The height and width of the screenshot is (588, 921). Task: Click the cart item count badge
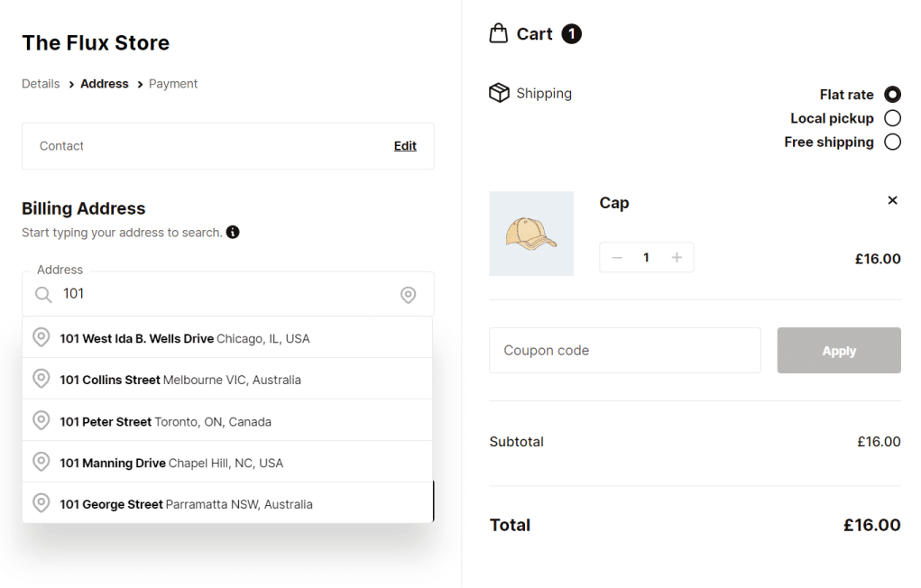click(571, 32)
